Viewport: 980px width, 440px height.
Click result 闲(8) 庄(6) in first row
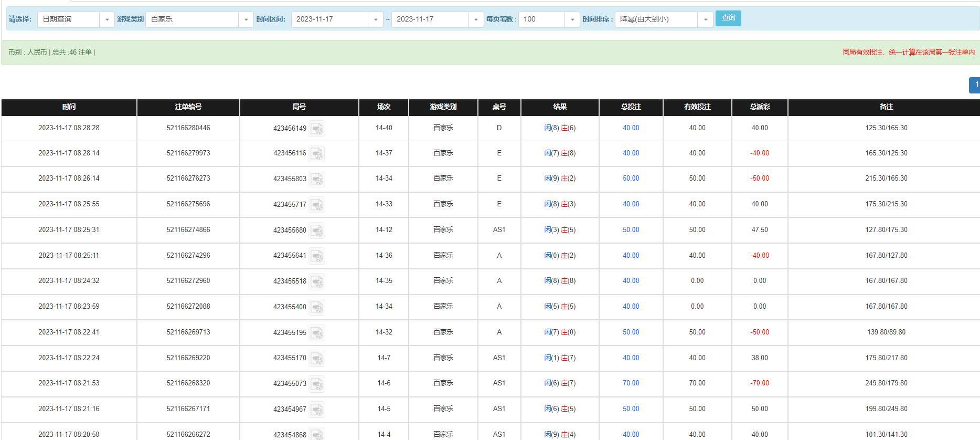560,128
